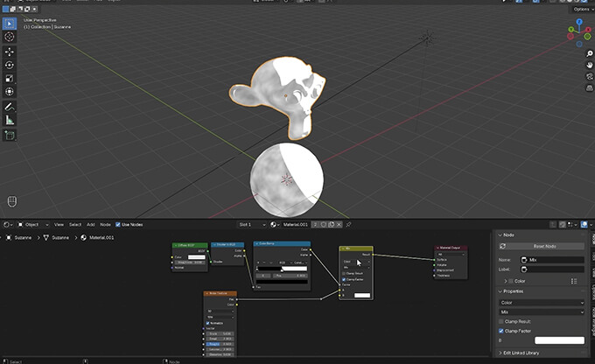Toggle Clamp Factor on the Mix node
Viewport: 595px width, 364px height.
(x=344, y=279)
